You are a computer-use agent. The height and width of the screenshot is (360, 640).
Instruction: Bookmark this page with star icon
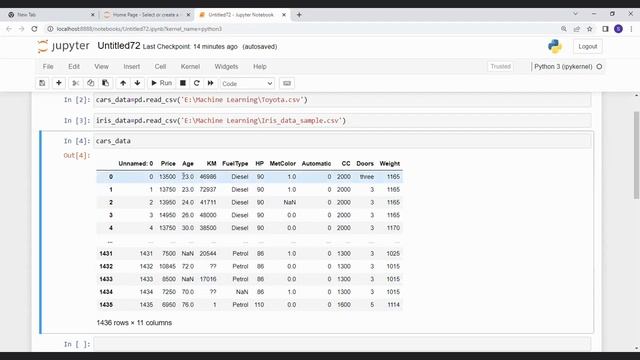(590, 29)
